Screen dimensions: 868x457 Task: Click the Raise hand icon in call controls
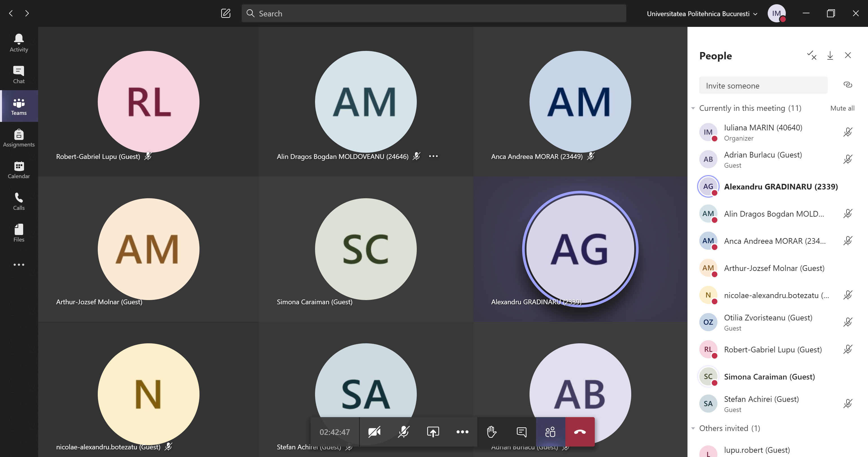(492, 432)
